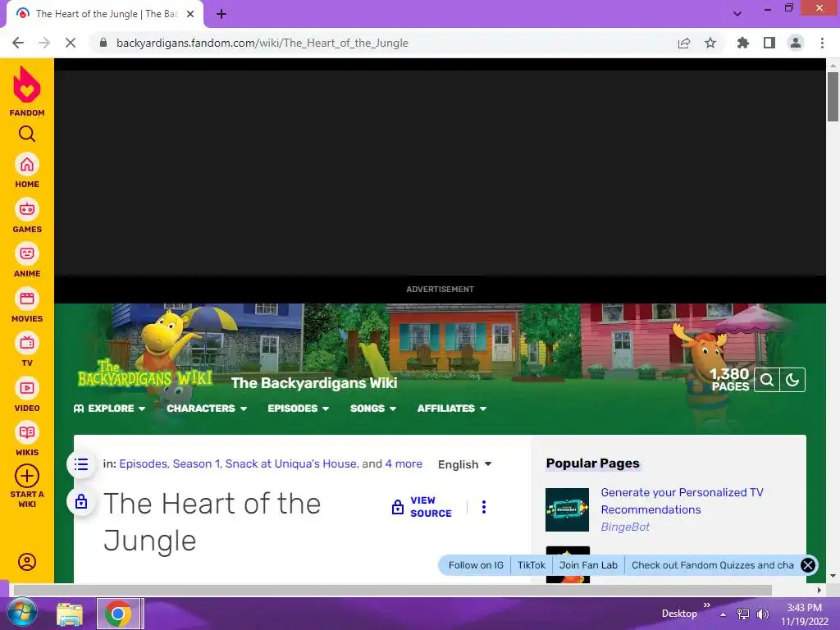Open the Movies section icon

coord(27,299)
